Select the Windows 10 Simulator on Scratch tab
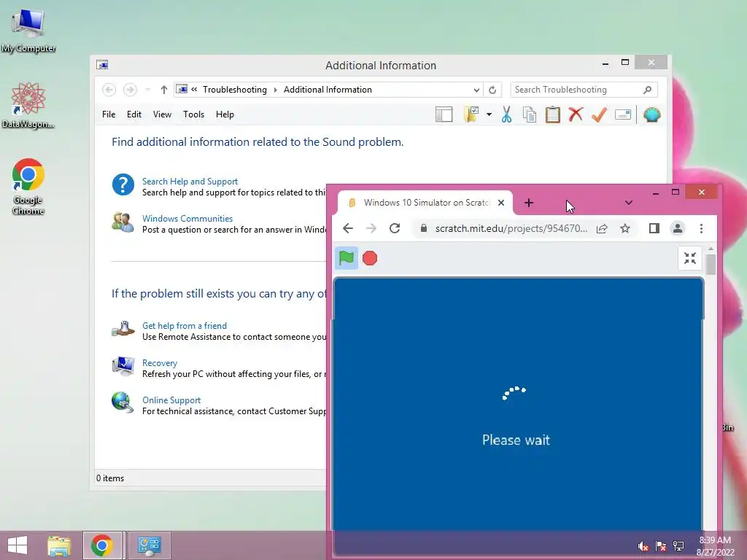This screenshot has height=560, width=747. (x=425, y=203)
